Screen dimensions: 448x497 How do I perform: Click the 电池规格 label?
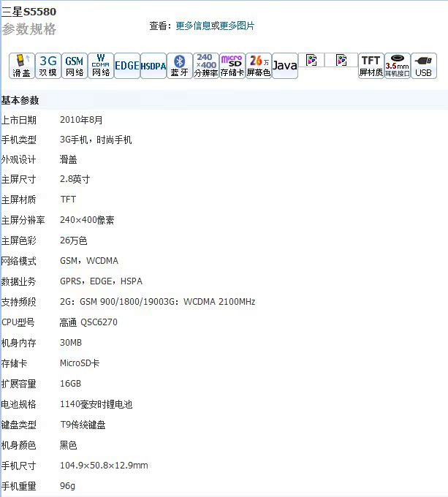point(19,404)
